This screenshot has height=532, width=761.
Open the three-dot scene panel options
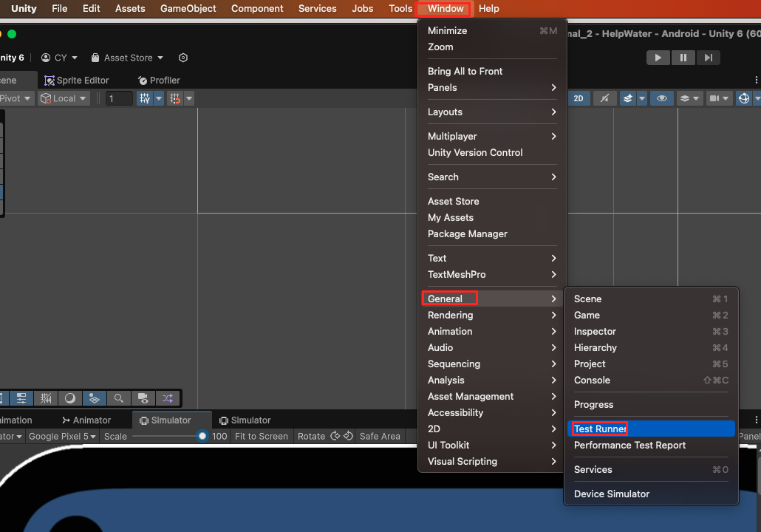[756, 80]
